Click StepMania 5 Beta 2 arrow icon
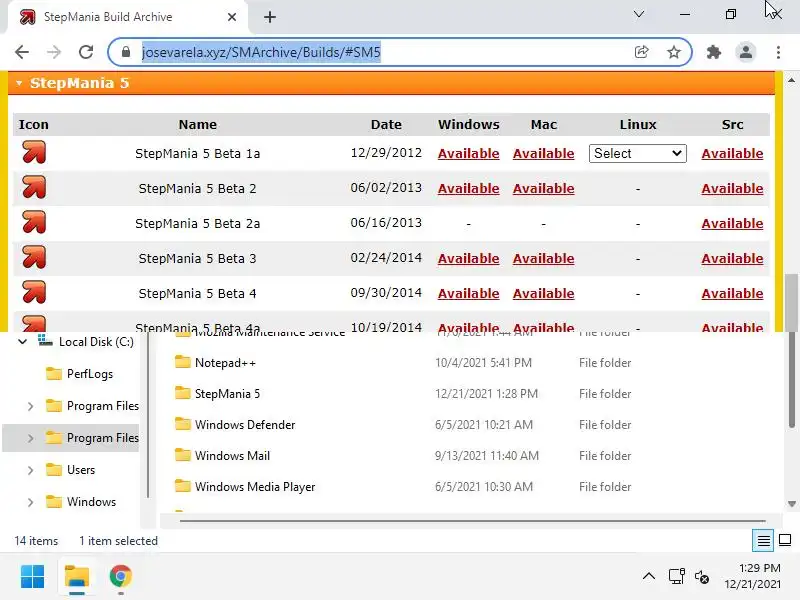This screenshot has height=600, width=800. pyautogui.click(x=34, y=188)
